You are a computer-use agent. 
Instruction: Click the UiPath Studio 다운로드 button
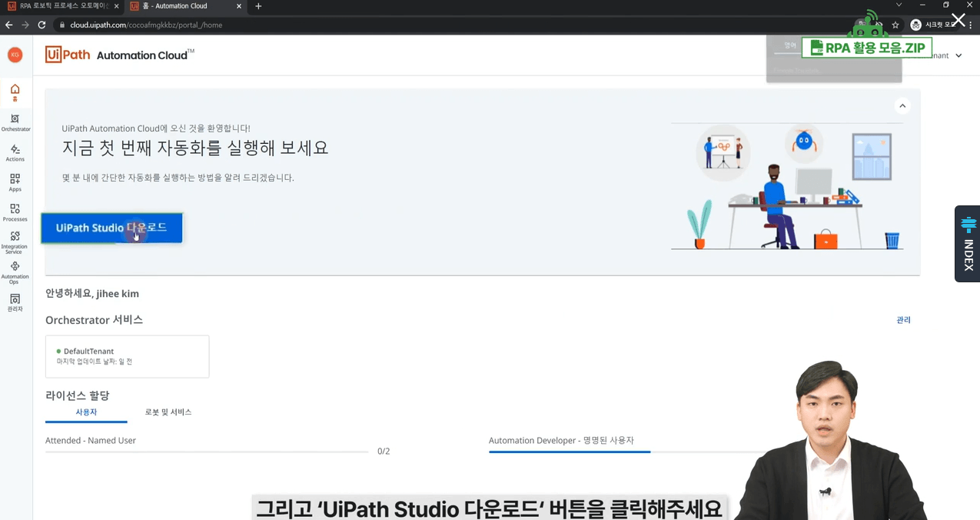click(x=111, y=228)
